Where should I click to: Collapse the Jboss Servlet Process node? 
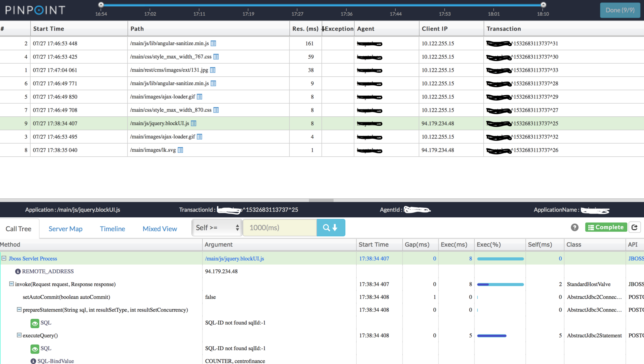click(x=4, y=258)
